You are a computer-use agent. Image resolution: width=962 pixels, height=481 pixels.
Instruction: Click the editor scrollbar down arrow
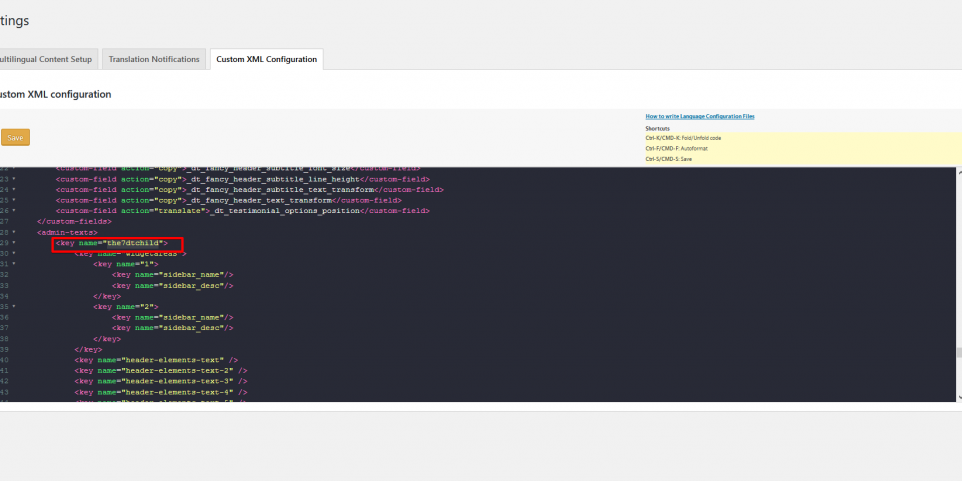tap(957, 398)
